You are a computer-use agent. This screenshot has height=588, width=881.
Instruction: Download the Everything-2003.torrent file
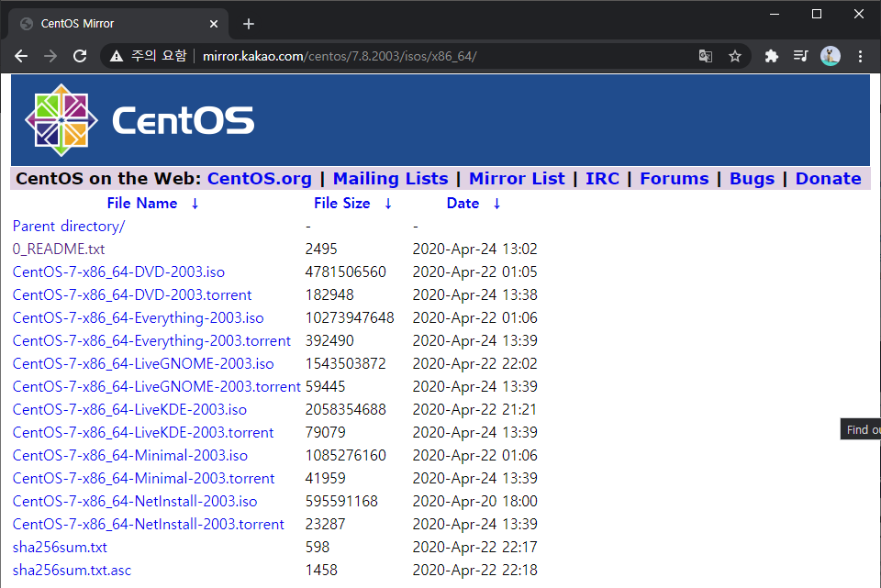(x=151, y=341)
